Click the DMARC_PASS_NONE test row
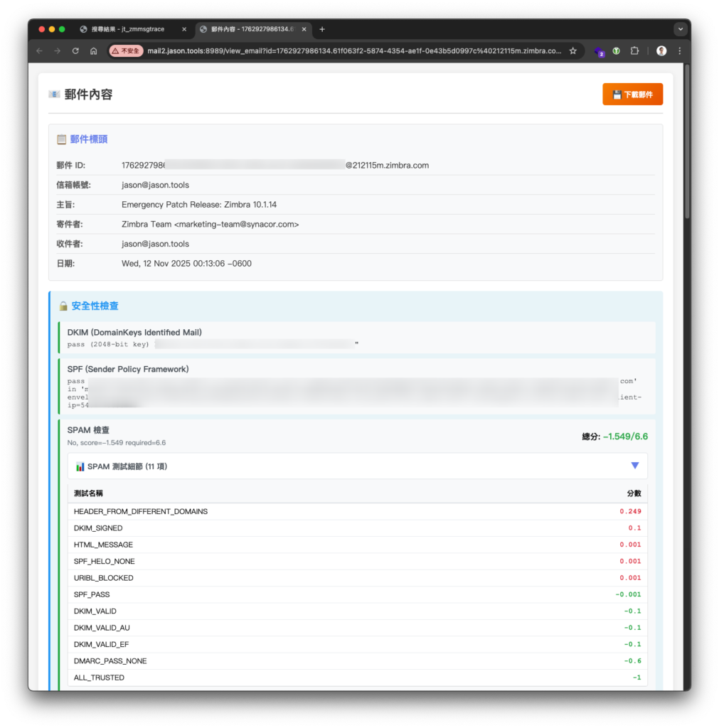Viewport: 719px width, 728px height. point(357,661)
